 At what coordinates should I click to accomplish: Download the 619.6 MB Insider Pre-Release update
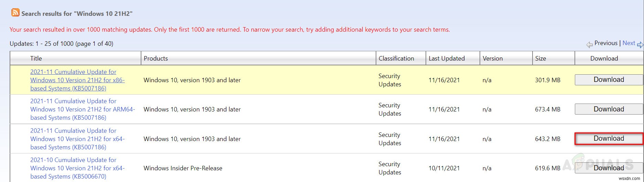pos(609,168)
